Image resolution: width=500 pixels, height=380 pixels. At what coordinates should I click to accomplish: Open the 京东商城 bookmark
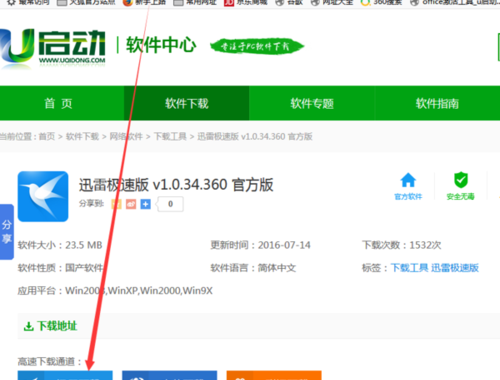(246, 3)
